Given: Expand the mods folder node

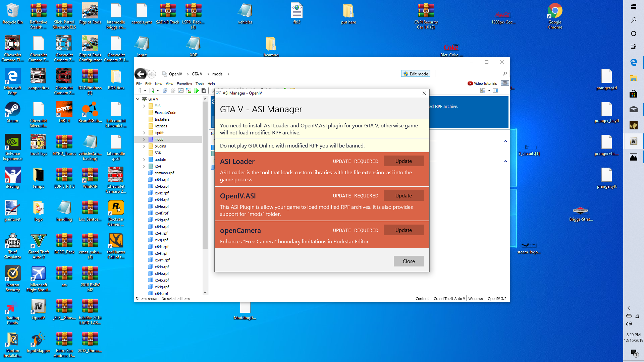Looking at the screenshot, I should point(144,139).
